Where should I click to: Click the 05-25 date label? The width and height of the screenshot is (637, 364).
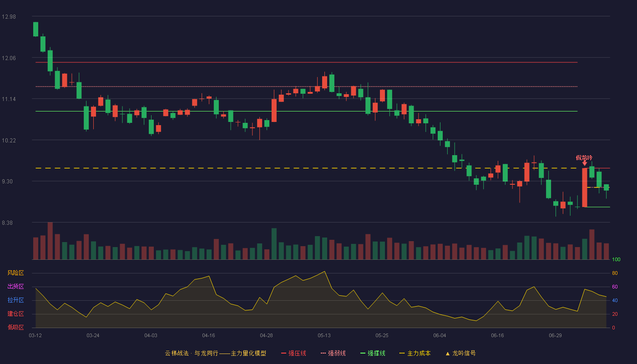point(382,335)
